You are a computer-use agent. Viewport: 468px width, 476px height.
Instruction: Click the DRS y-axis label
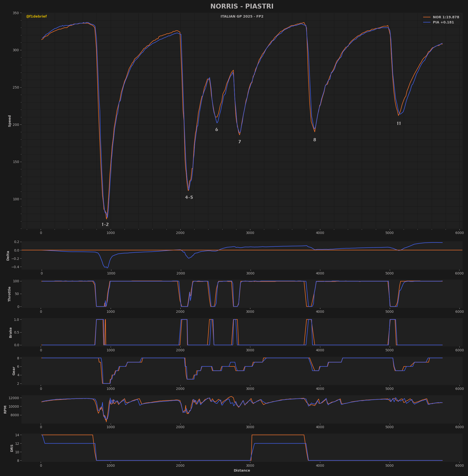[x=12, y=448]
